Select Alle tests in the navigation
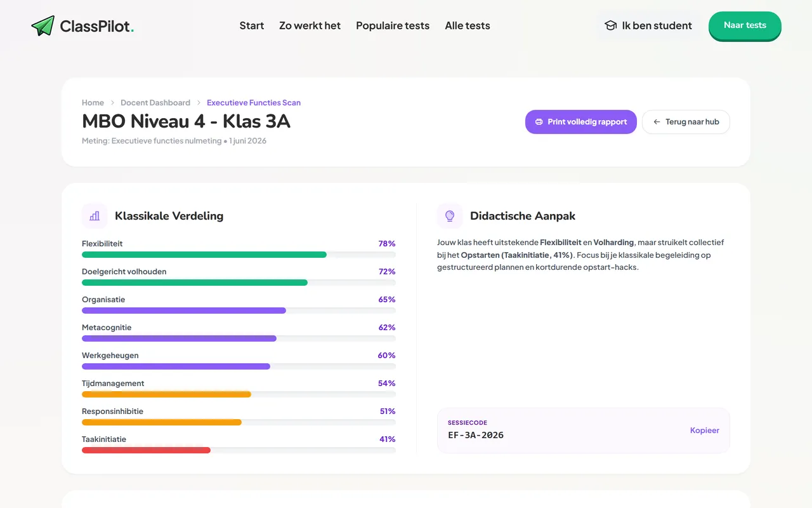 coord(468,26)
